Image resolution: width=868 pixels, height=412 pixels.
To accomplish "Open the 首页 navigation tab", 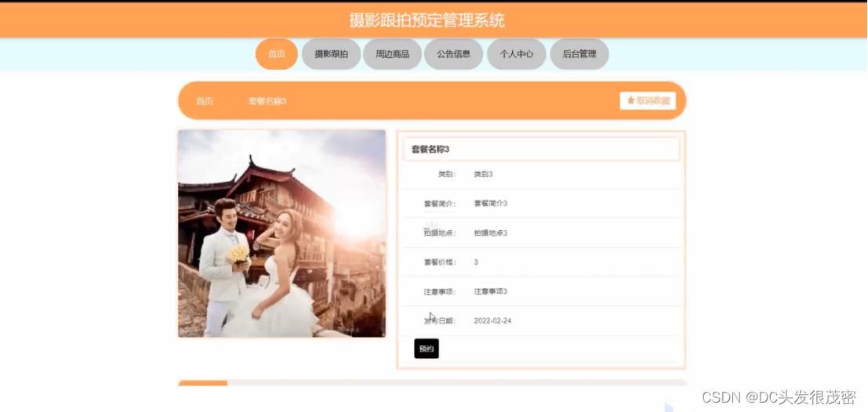I will pyautogui.click(x=276, y=54).
